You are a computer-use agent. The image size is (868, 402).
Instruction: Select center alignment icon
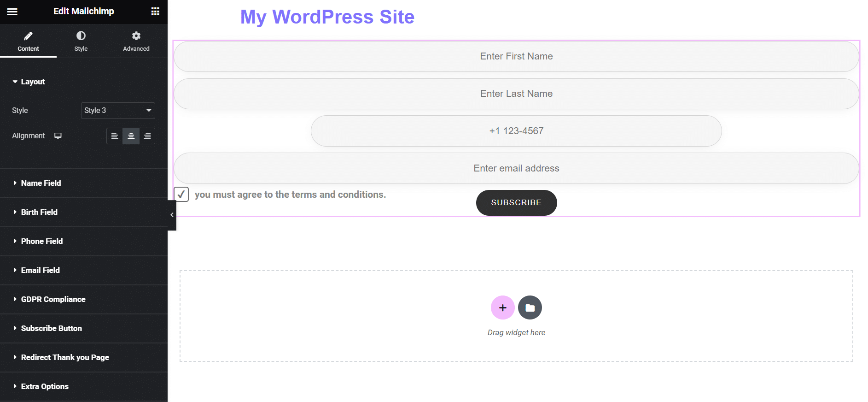coord(131,136)
